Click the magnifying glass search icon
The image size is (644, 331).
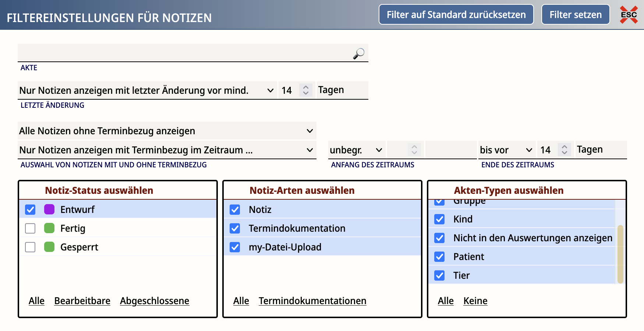[x=358, y=53]
